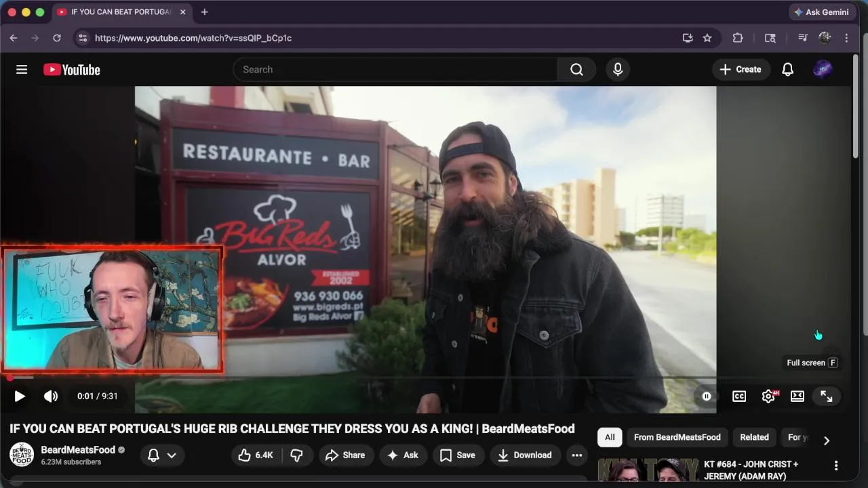Toggle autoplay switch in player
This screenshot has height=488, width=868.
click(706, 396)
